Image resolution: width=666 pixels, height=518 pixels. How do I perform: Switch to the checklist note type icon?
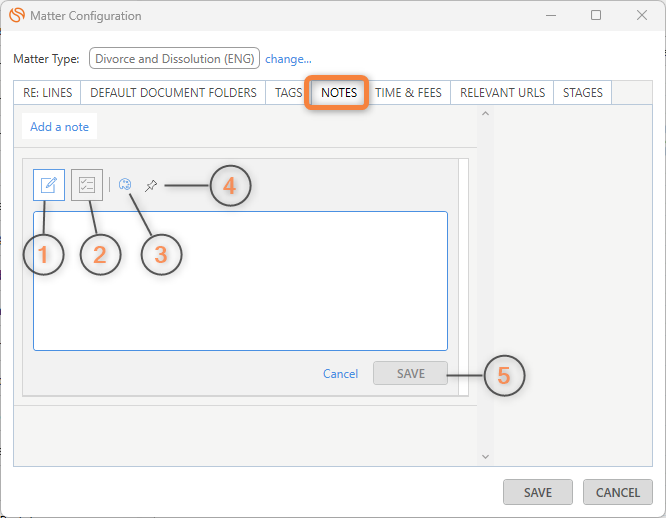[x=87, y=185]
